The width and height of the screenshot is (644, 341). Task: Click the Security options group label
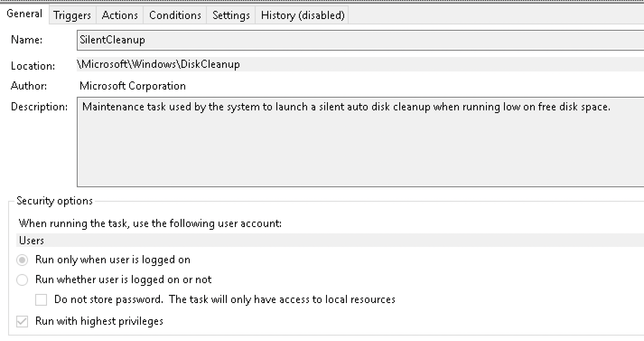click(55, 201)
